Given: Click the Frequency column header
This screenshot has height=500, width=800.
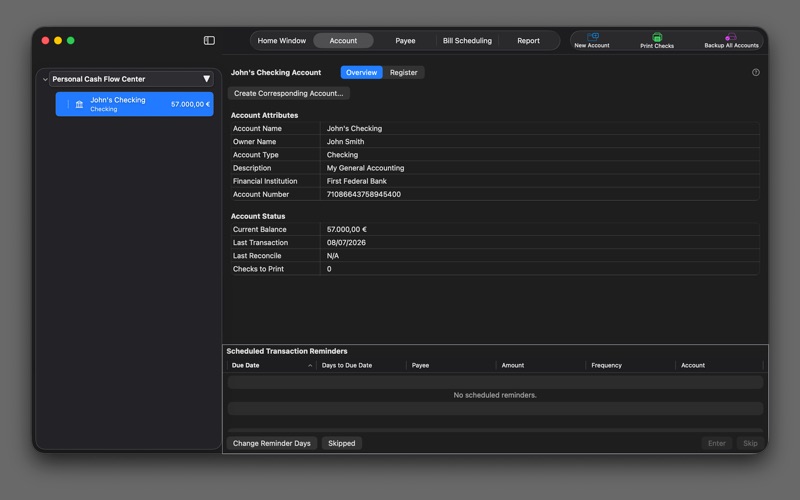Looking at the screenshot, I should point(631,365).
